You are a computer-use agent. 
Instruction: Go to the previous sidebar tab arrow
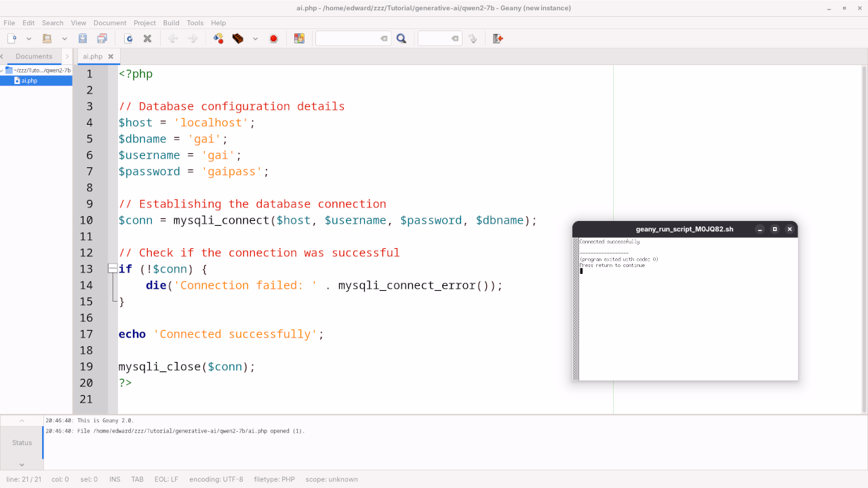coord(2,56)
